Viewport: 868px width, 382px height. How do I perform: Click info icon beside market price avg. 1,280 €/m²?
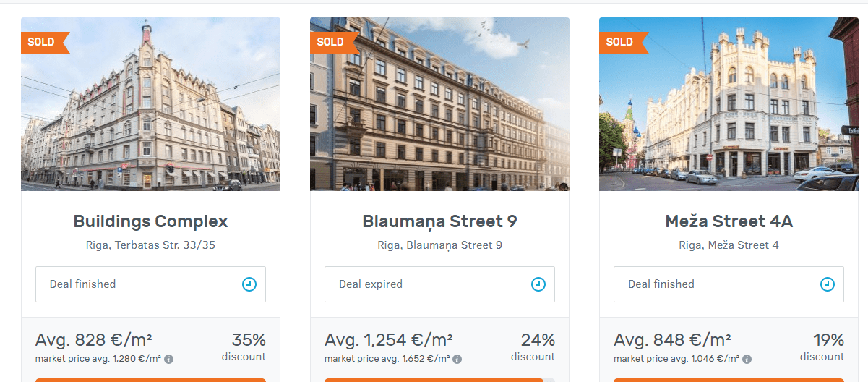tap(168, 359)
